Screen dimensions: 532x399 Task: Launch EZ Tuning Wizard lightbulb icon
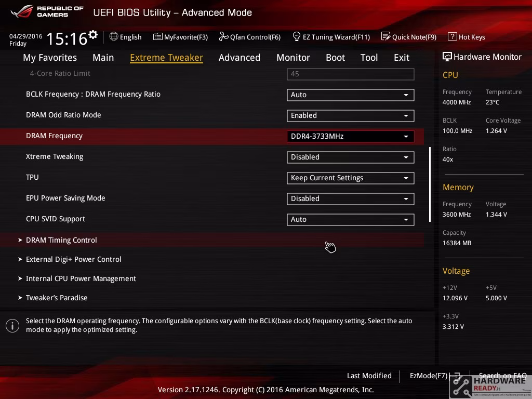[296, 36]
